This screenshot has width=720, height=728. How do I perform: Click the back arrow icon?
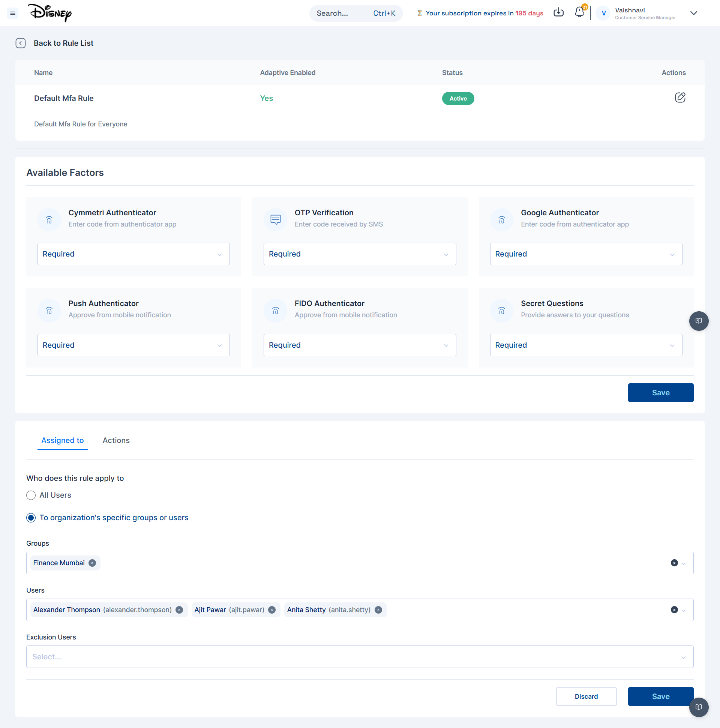pos(21,43)
